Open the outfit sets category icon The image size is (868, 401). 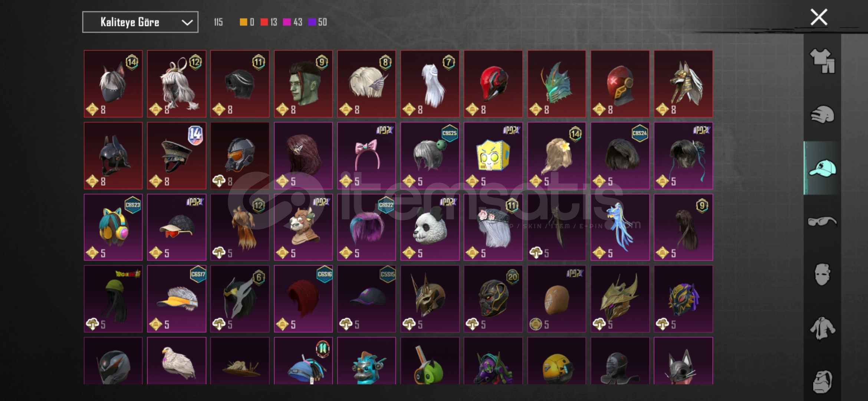[x=822, y=61]
